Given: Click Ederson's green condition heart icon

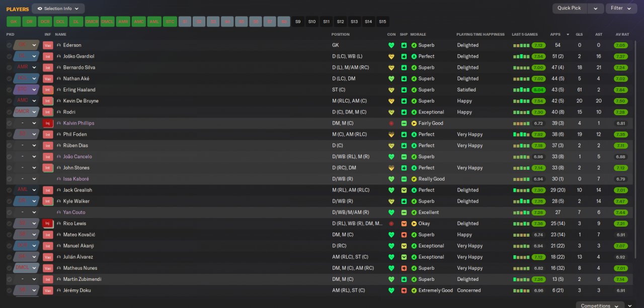Looking at the screenshot, I should (391, 45).
